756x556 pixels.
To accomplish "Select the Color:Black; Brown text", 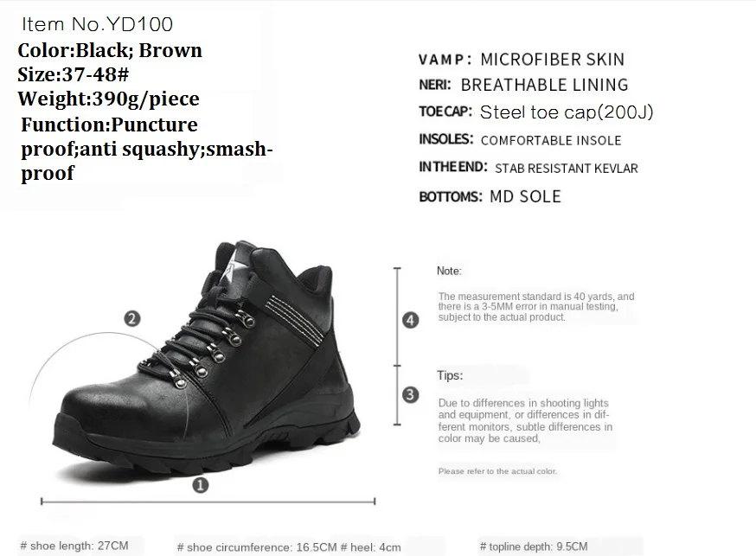I will tap(110, 50).
